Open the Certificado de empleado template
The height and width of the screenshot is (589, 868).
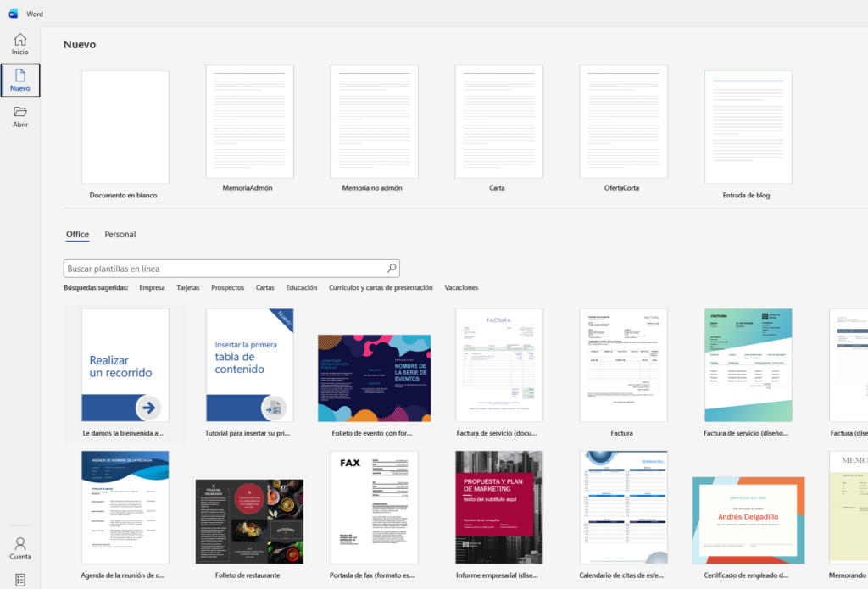[748, 520]
